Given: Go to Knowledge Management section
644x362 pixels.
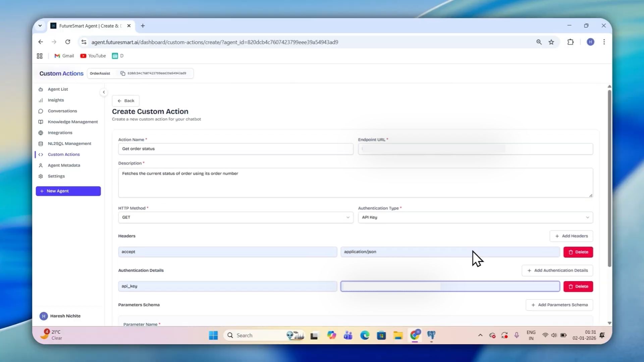Looking at the screenshot, I should tap(73, 122).
